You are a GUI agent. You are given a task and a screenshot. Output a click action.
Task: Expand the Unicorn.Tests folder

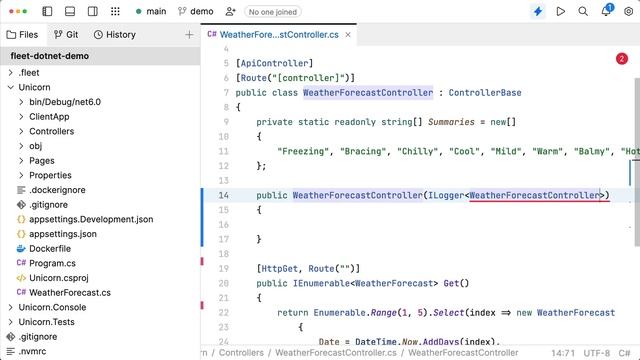(11, 322)
